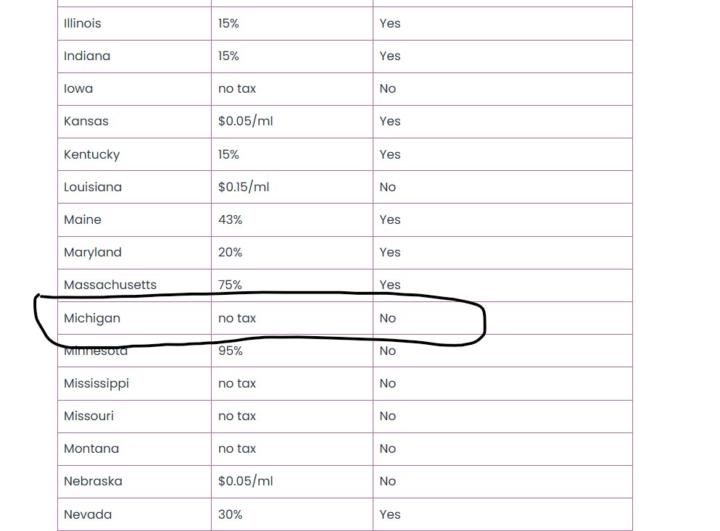
Task: Click Indiana's 15% tax value
Action: click(x=228, y=56)
